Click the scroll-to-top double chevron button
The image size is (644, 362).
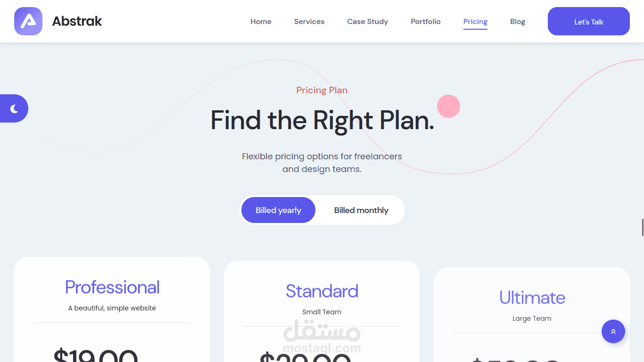613,331
